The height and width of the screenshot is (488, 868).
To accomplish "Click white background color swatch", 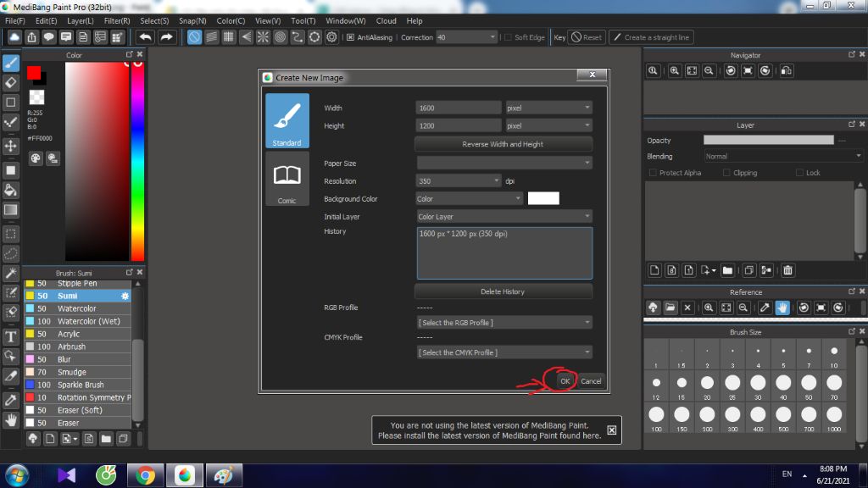I will (x=543, y=198).
